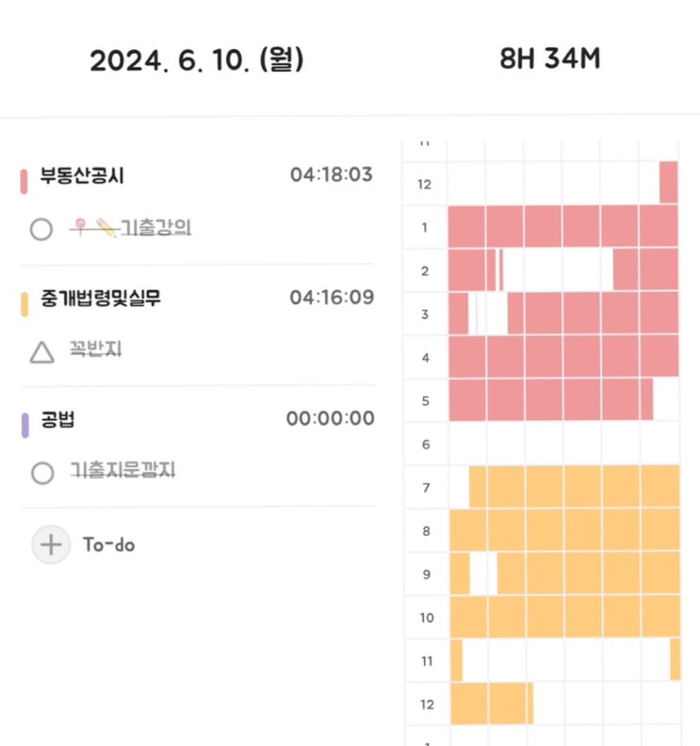Image resolution: width=700 pixels, height=746 pixels.
Task: Click the pin emoji on 기출강의 task
Action: [82, 226]
